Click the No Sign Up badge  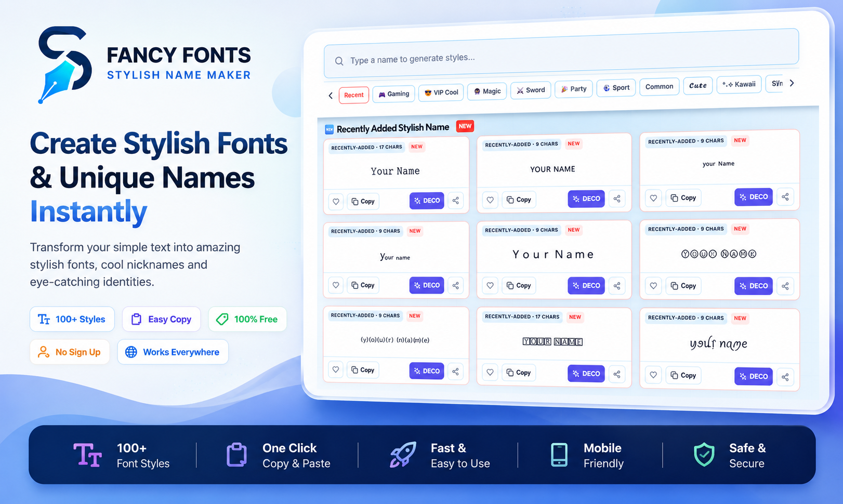click(x=70, y=352)
